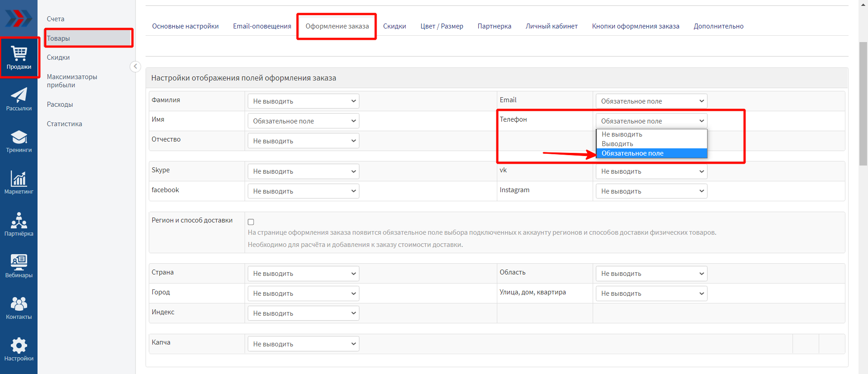Image resolution: width=868 pixels, height=374 pixels.
Task: Go to Тренинги graduation cap icon
Action: 19,141
